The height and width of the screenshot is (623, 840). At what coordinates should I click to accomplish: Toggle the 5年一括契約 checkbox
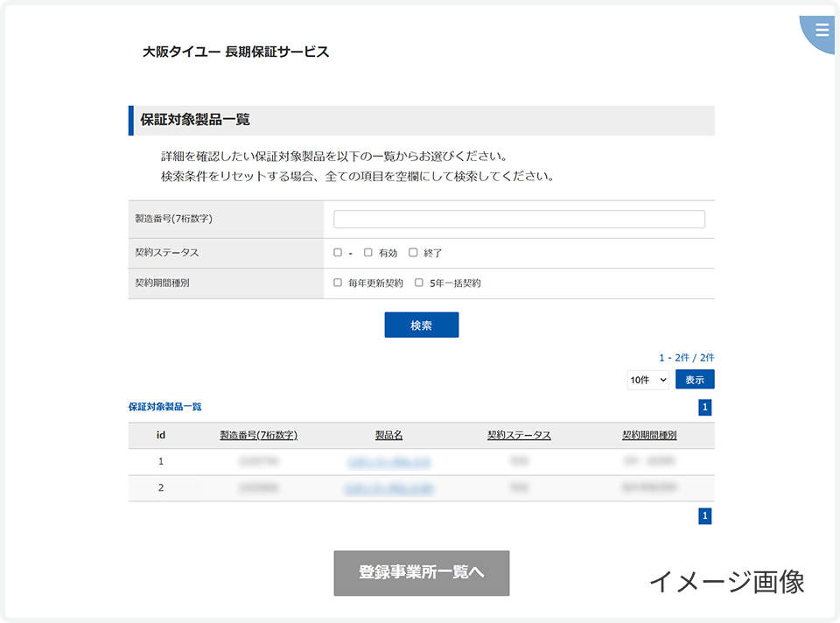pos(419,283)
